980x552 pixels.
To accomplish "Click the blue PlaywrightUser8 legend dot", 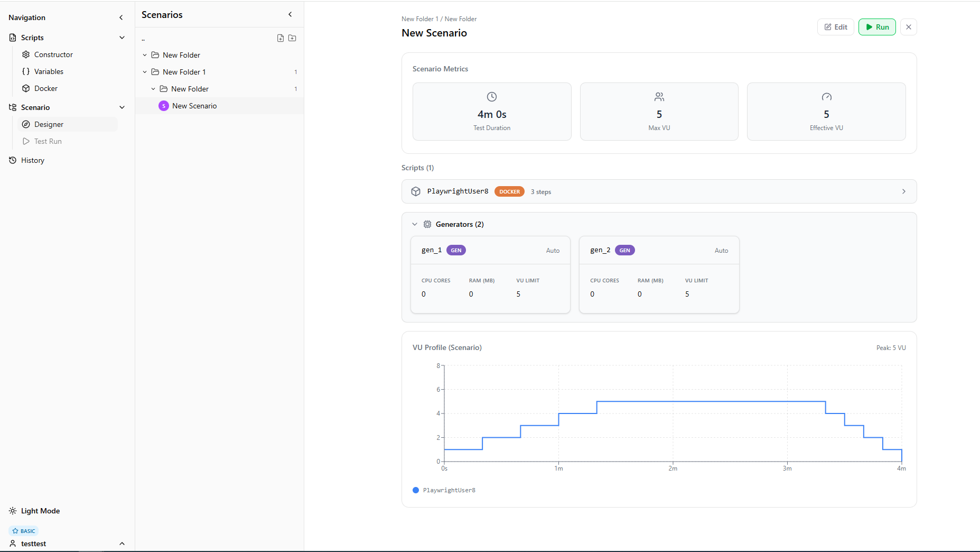I will tap(416, 490).
